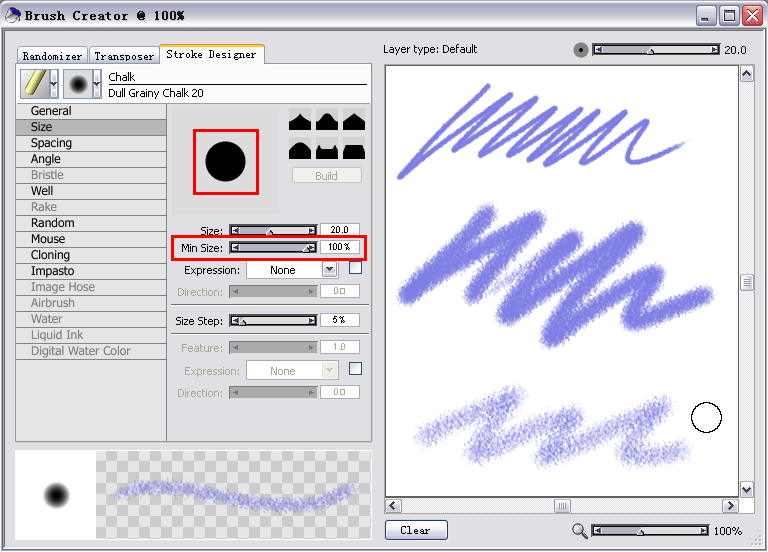Switch to the Transposer tab

click(x=125, y=56)
